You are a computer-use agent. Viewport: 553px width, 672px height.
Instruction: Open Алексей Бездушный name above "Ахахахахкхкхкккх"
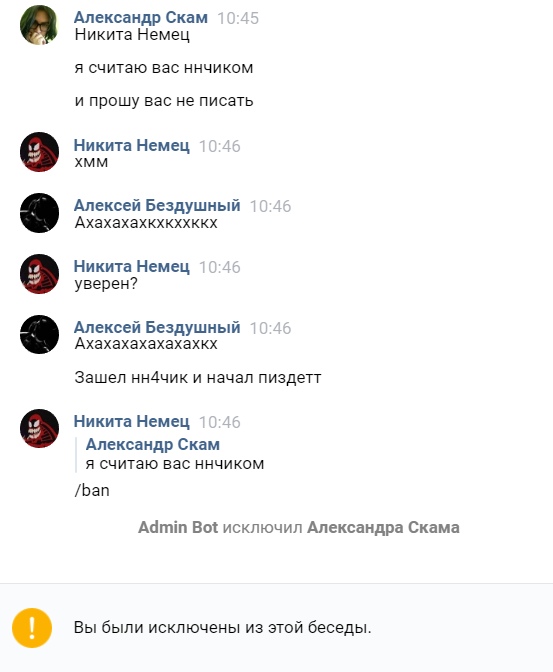tap(157, 205)
